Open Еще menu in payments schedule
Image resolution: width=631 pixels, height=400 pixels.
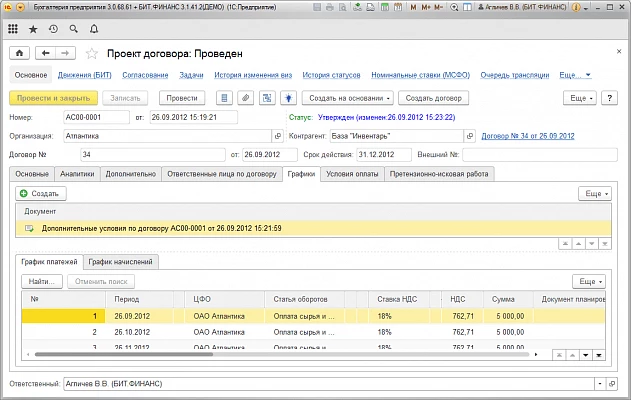589,281
